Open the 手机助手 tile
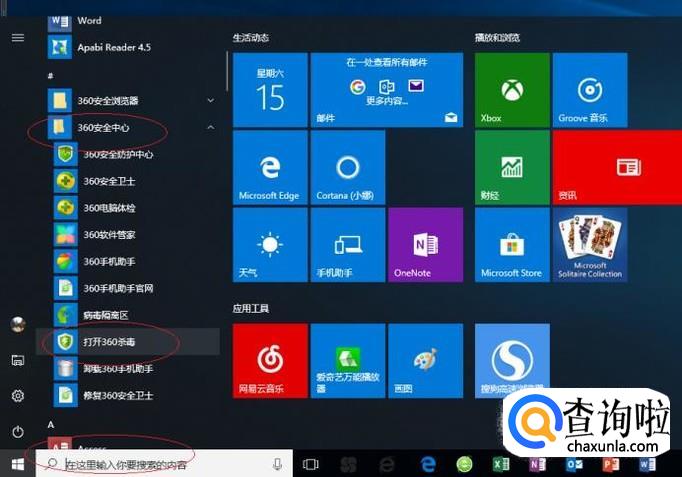The height and width of the screenshot is (477, 682). tap(348, 245)
